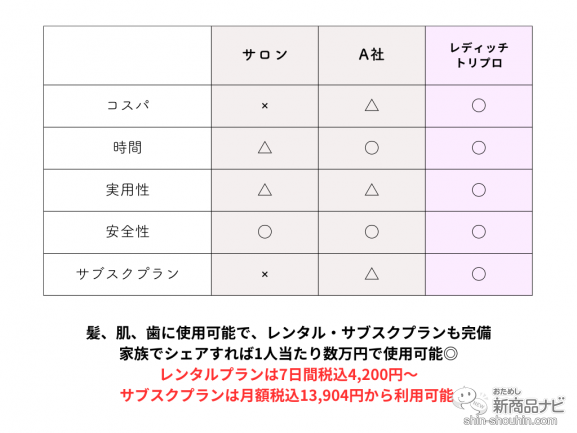Click the サロン column header
The image size is (577, 433).
(265, 55)
